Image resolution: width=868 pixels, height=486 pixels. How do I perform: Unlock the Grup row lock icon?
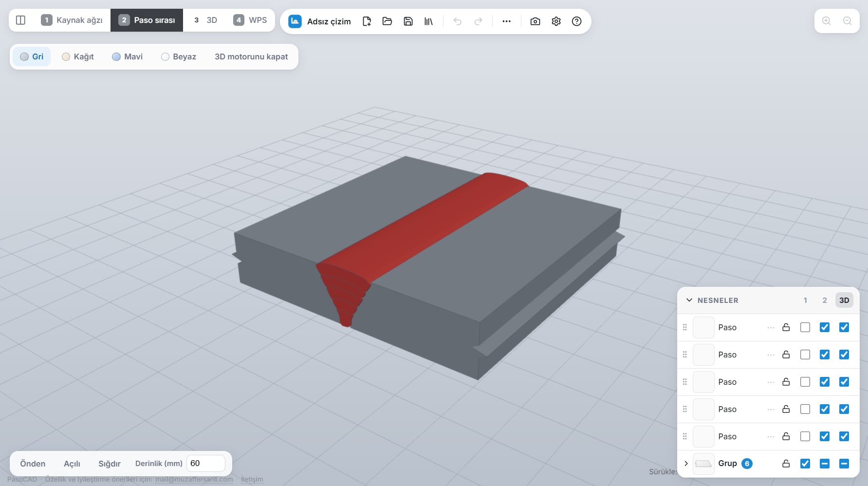click(x=786, y=464)
